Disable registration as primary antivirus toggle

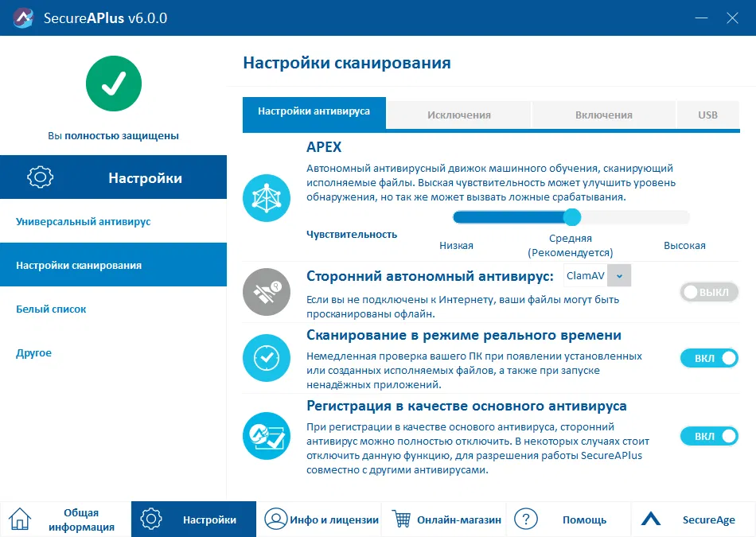pos(709,436)
